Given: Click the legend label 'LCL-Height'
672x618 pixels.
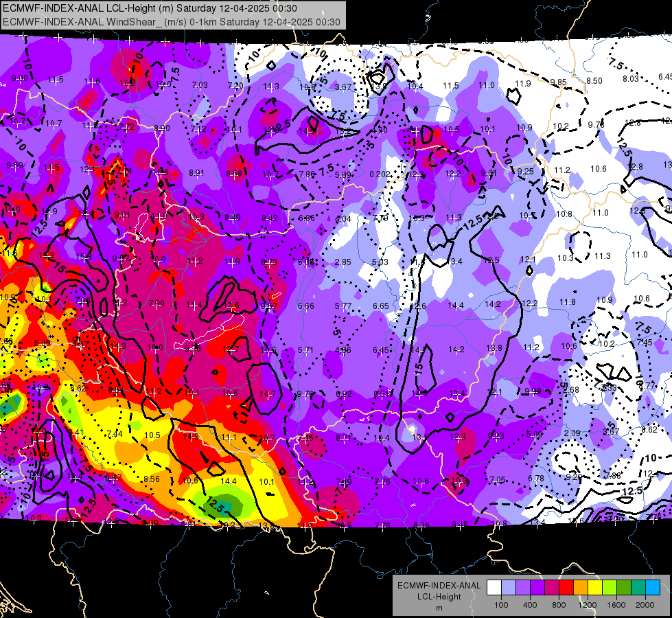Looking at the screenshot, I should 439,597.
